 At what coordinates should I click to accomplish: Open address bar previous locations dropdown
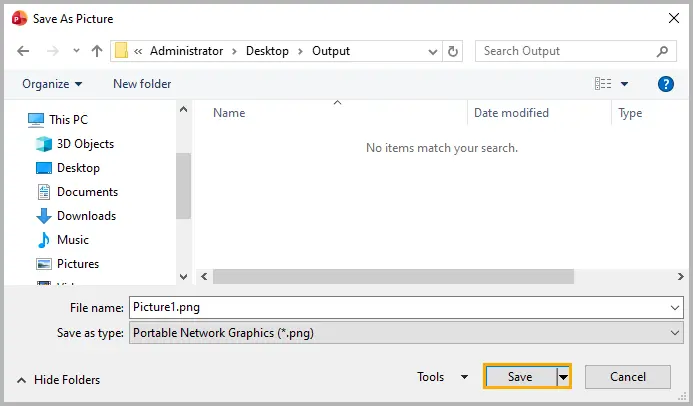(x=433, y=52)
